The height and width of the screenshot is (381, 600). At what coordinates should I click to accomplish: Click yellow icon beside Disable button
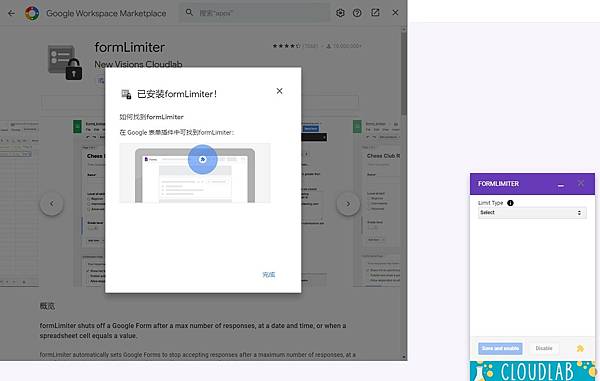(x=580, y=348)
